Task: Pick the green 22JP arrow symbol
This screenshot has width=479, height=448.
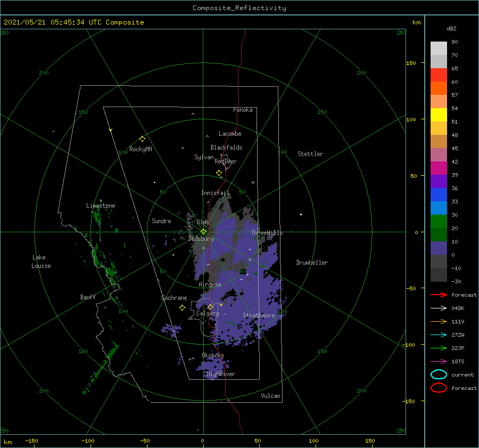Action: coord(439,348)
